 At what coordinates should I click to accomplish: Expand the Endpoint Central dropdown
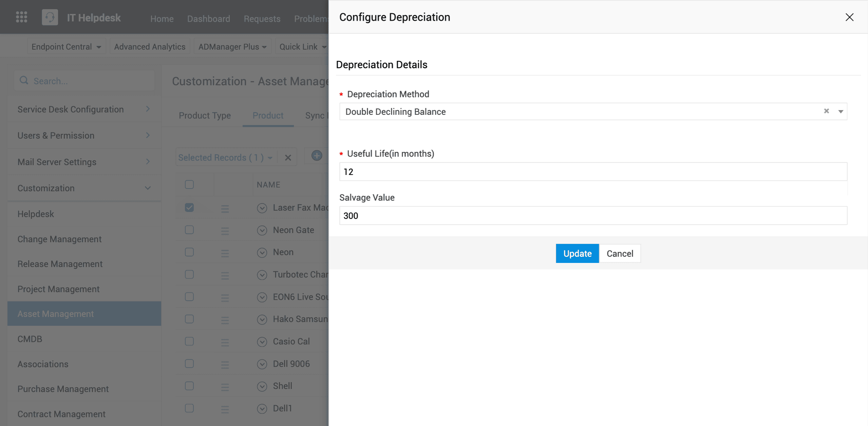tap(66, 47)
